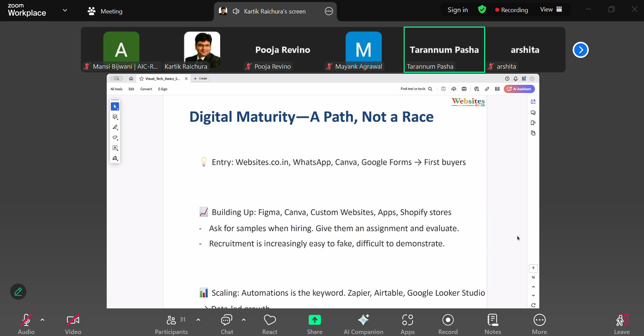
Task: Open the Zoom Workplace dropdown arrow
Action: pos(65,10)
